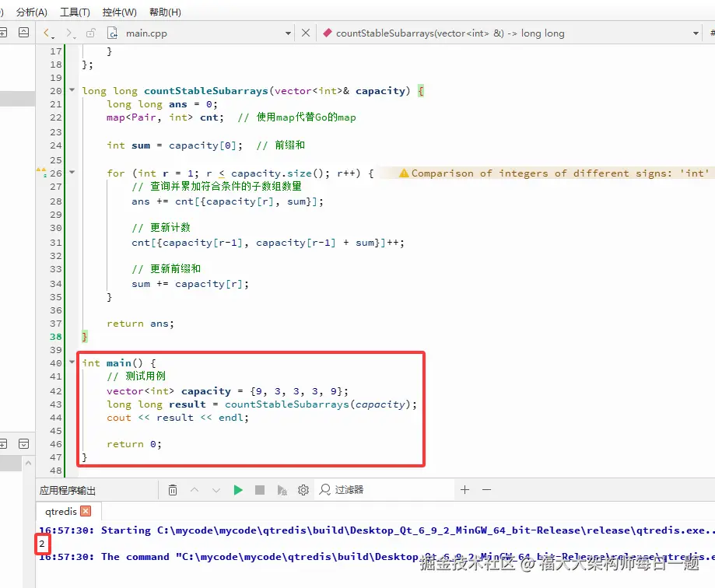Open the output pane settings gear

(303, 490)
